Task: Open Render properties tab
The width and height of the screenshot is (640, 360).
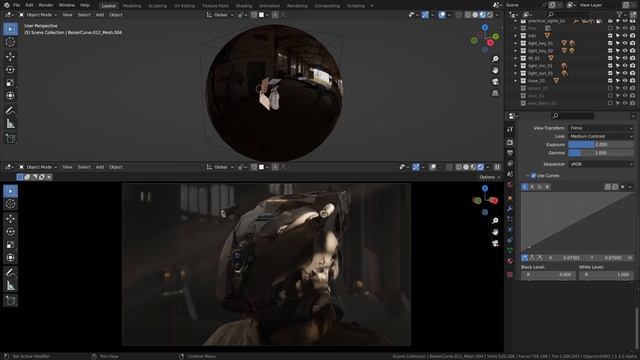Action: click(x=510, y=142)
